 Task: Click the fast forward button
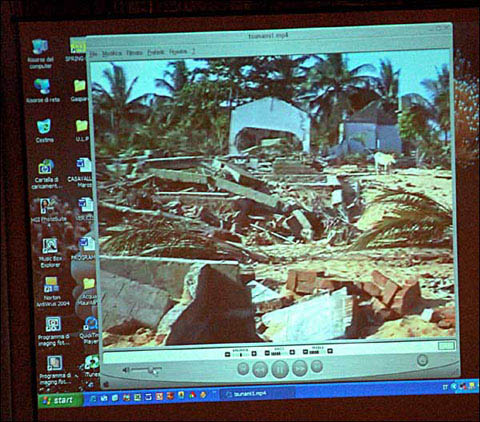click(x=299, y=368)
